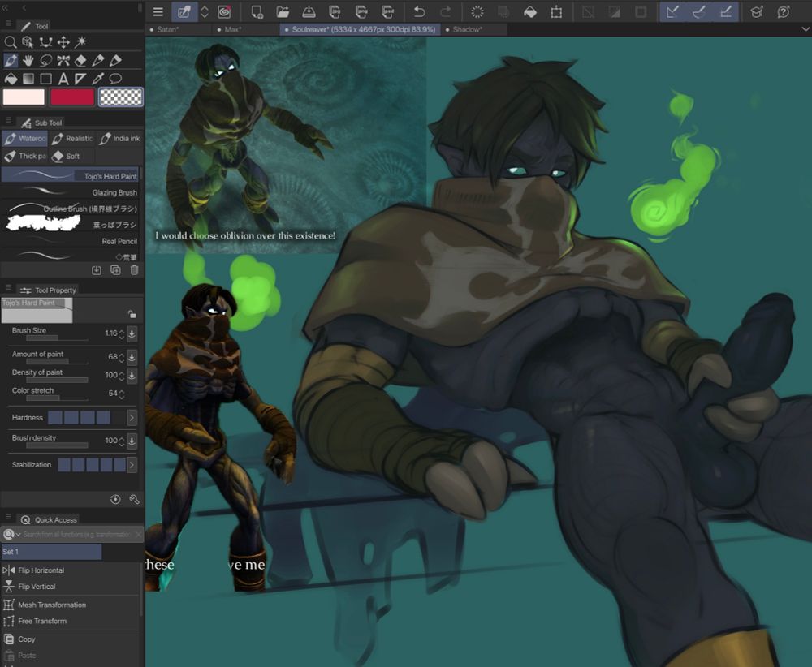
Task: Switch to the Shadow canvas tab
Action: coord(475,30)
